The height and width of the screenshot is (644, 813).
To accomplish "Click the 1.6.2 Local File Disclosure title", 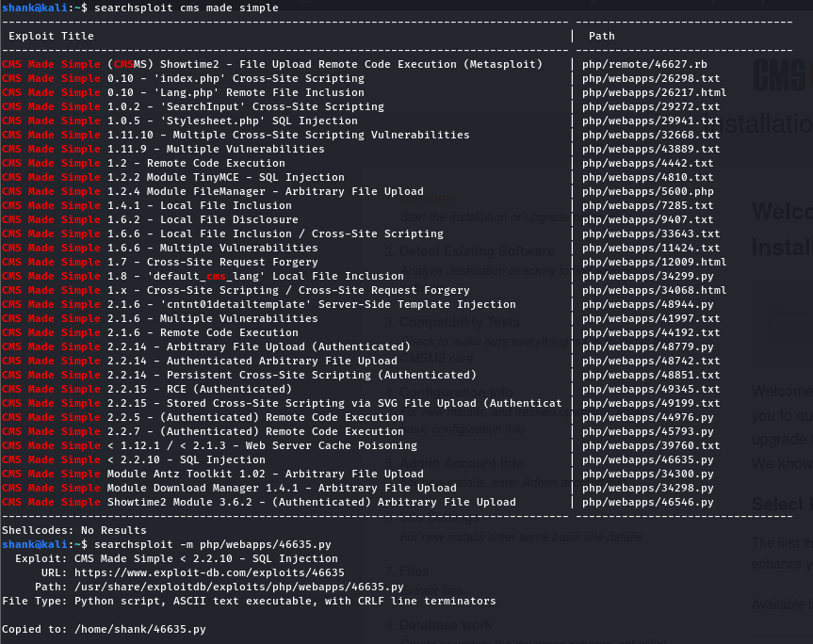I will pyautogui.click(x=151, y=219).
